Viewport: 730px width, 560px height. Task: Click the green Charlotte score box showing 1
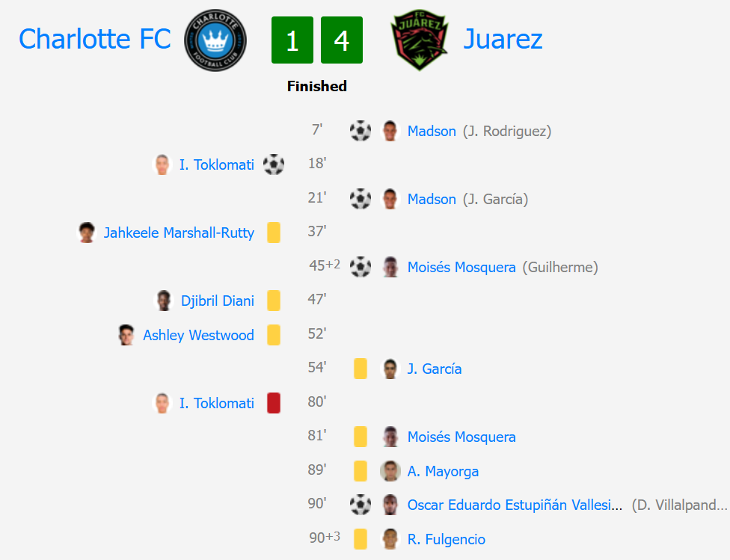[292, 40]
